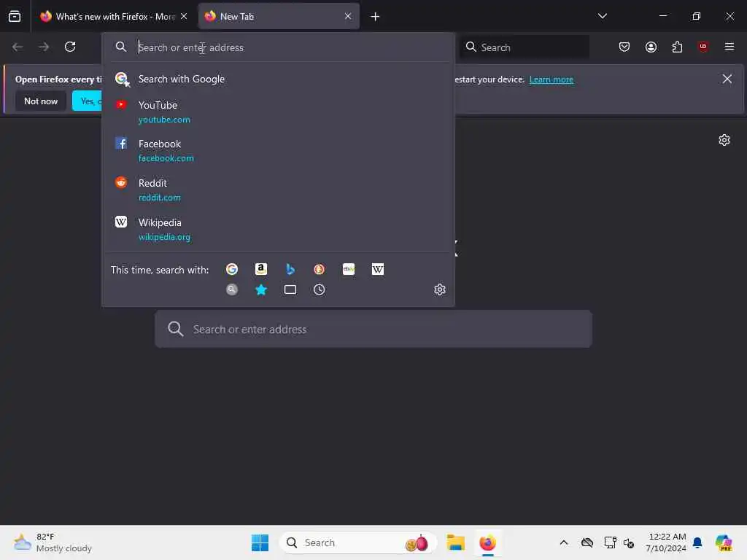Screen dimensions: 747x560
Task: Open the Windows Start menu
Action: click(260, 542)
